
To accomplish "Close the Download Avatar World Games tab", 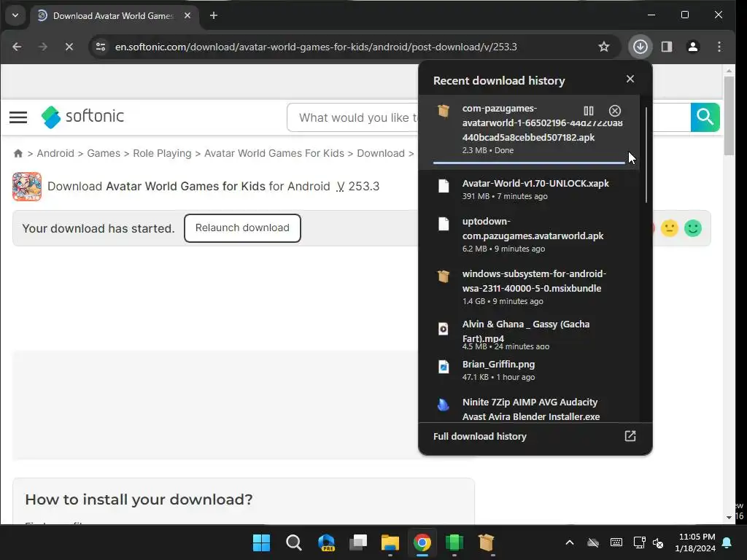I will [187, 16].
